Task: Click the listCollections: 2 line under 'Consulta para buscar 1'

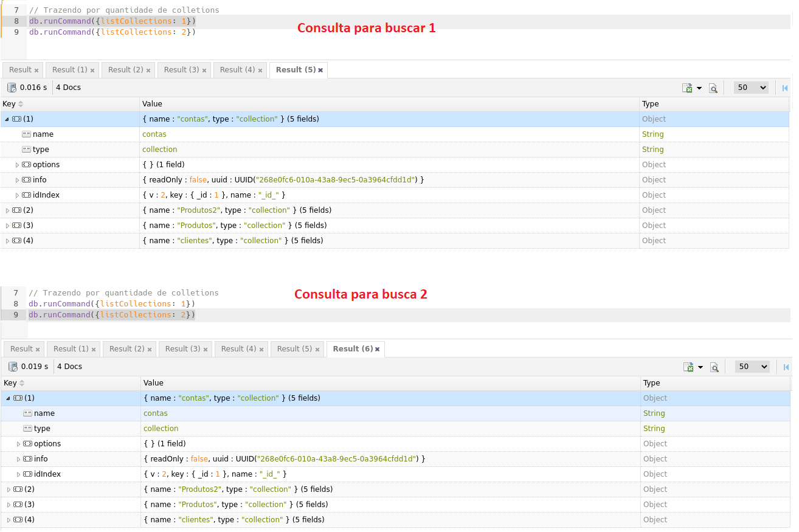Action: click(112, 32)
